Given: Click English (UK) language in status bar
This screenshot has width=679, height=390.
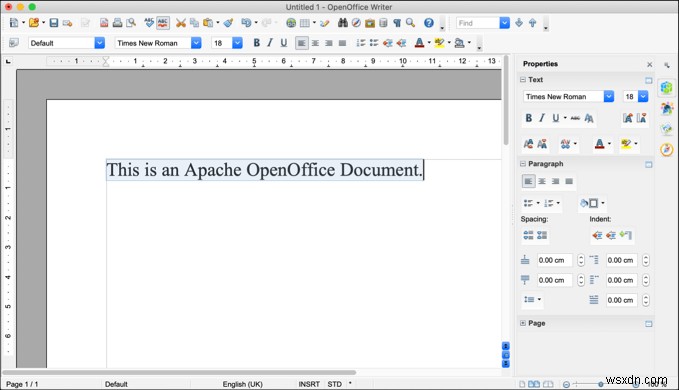Looking at the screenshot, I should (x=242, y=384).
